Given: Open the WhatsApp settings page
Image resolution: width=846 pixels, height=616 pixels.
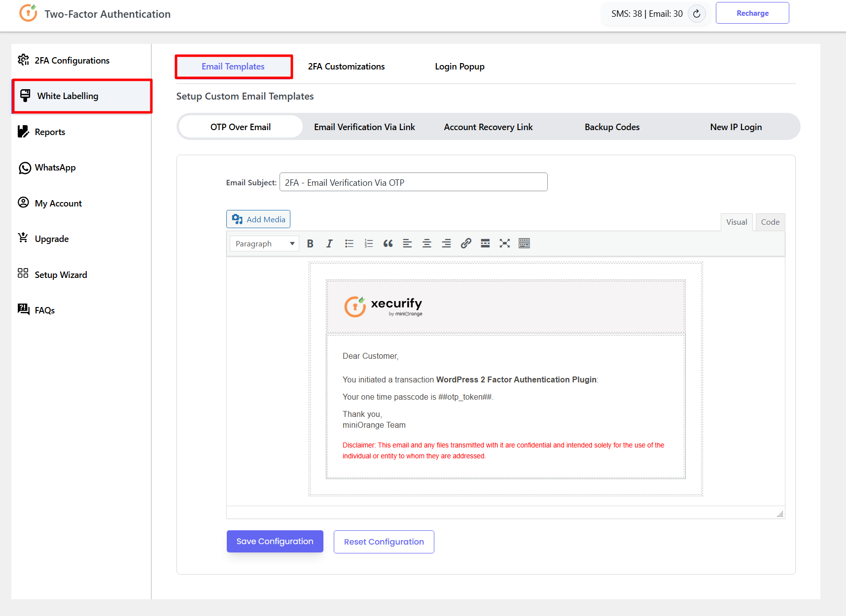Looking at the screenshot, I should point(81,168).
